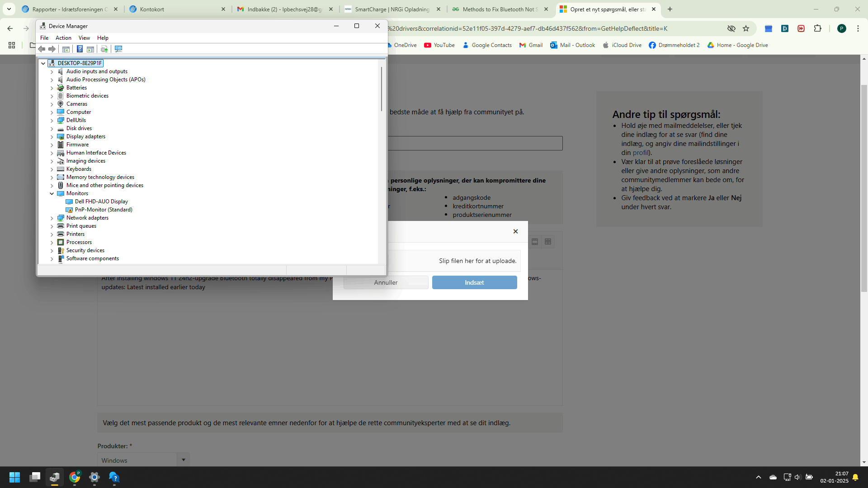Expand the Network adapters node
The image size is (868, 488).
tap(52, 218)
